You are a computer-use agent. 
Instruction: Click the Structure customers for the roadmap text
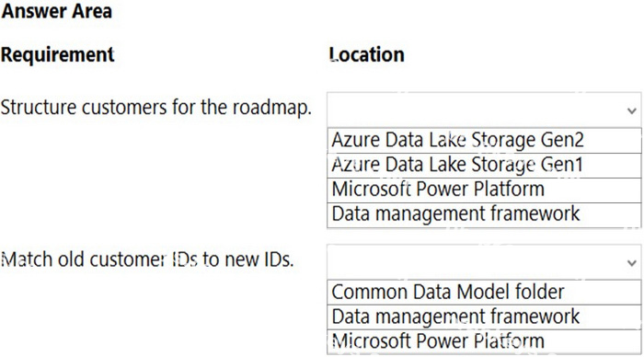click(x=156, y=108)
